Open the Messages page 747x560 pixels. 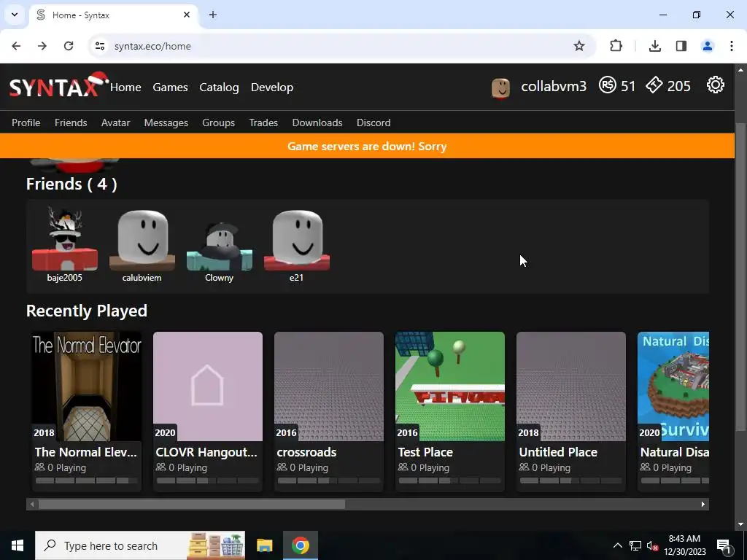(x=166, y=122)
